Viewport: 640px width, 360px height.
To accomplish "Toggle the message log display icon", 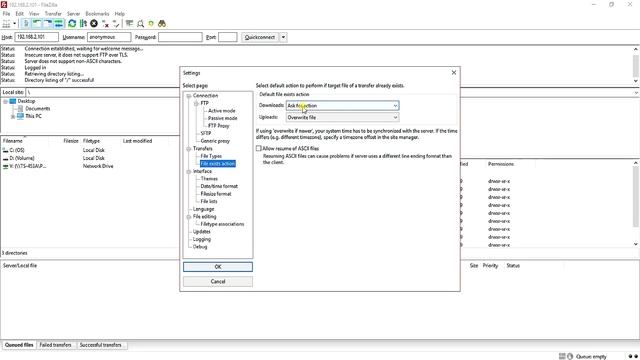I will (x=26, y=24).
